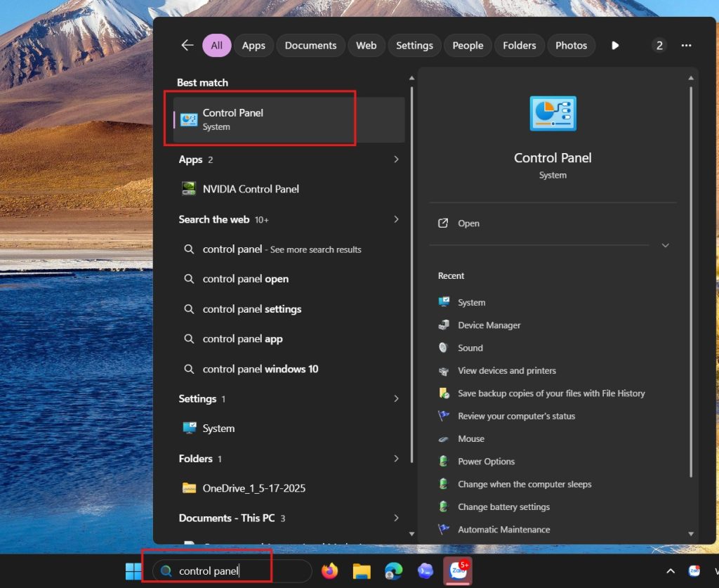Viewport: 719px width, 588px height.
Task: Open the three-dot options menu
Action: pos(686,46)
